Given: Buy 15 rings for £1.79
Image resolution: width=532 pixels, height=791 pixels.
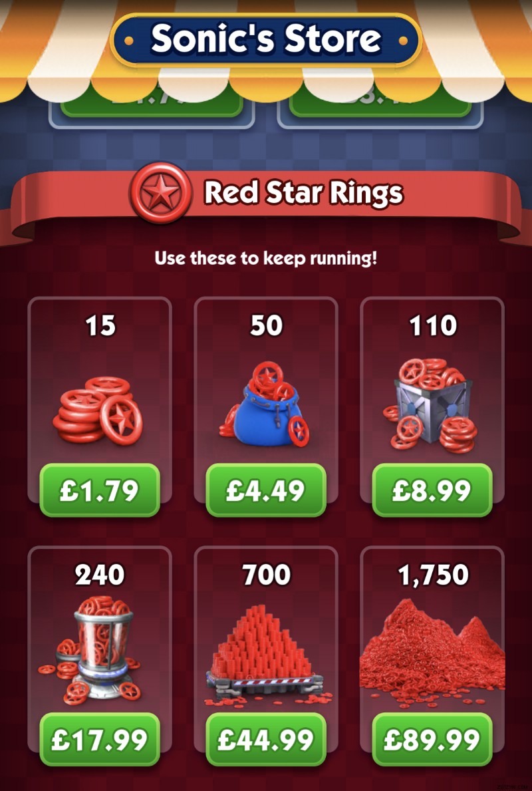Looking at the screenshot, I should (x=100, y=490).
